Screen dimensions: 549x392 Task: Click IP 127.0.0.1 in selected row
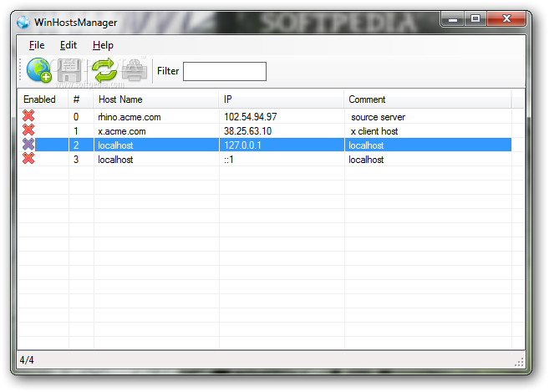242,145
